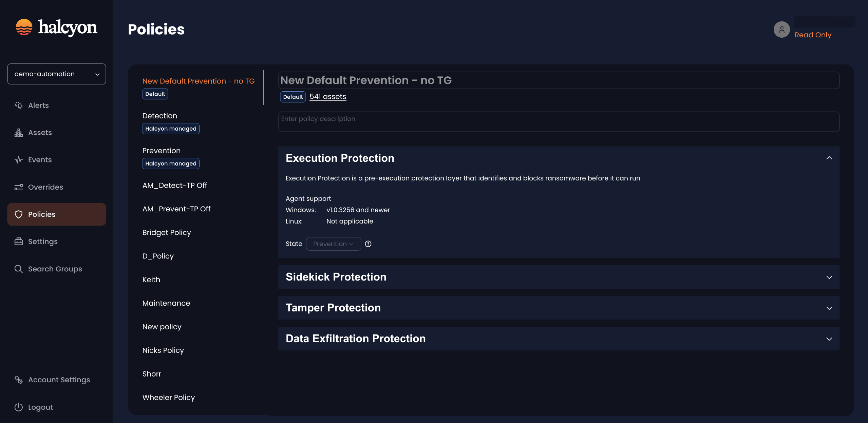Expand the Data Exfiltration Protection section
868x423 pixels.
tap(829, 339)
